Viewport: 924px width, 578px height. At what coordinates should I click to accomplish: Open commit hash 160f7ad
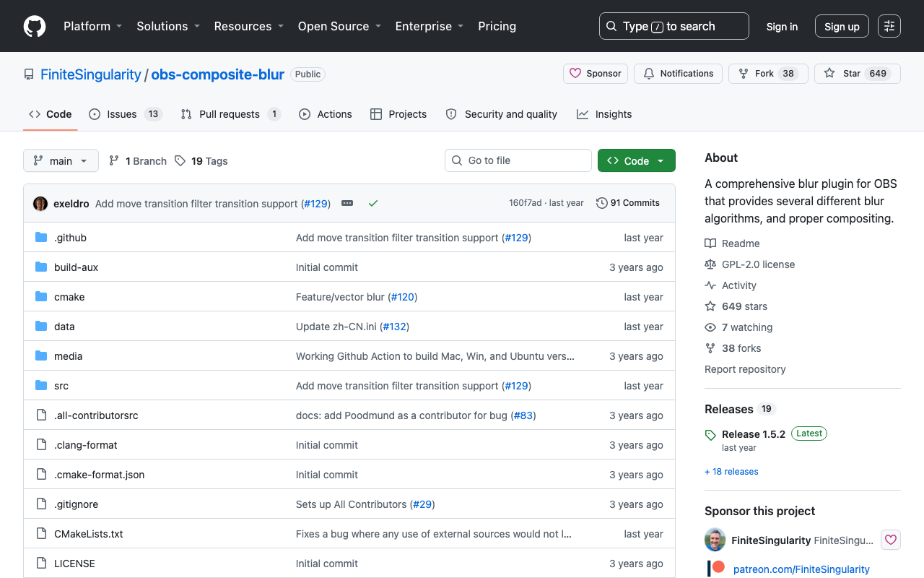click(x=526, y=203)
